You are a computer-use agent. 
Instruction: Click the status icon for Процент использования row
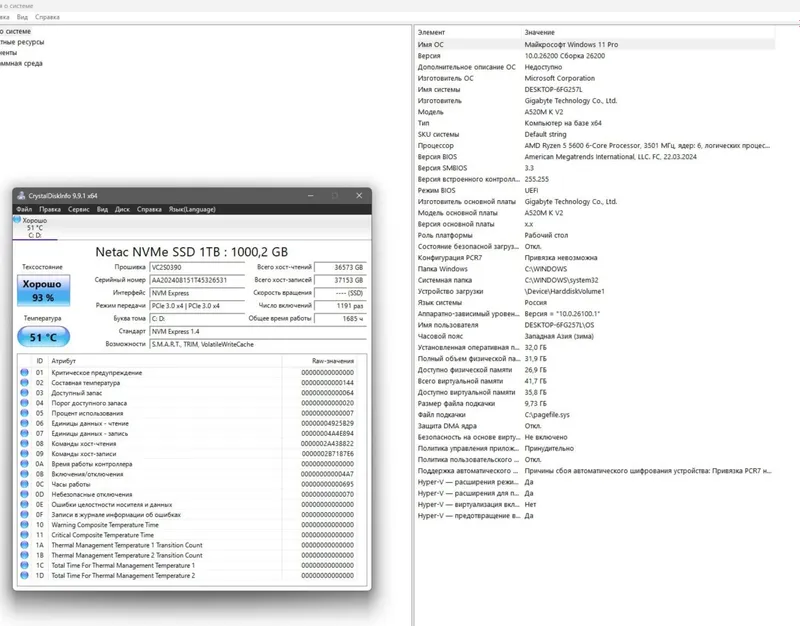[x=24, y=413]
